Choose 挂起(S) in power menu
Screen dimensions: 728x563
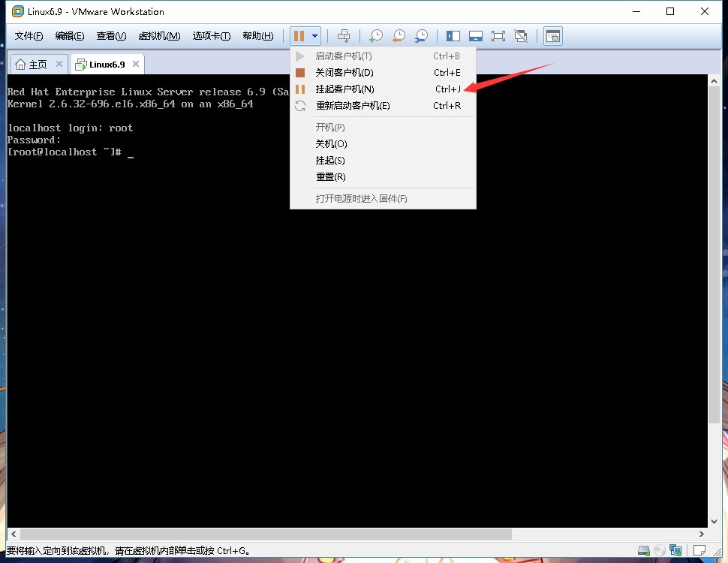(383, 161)
